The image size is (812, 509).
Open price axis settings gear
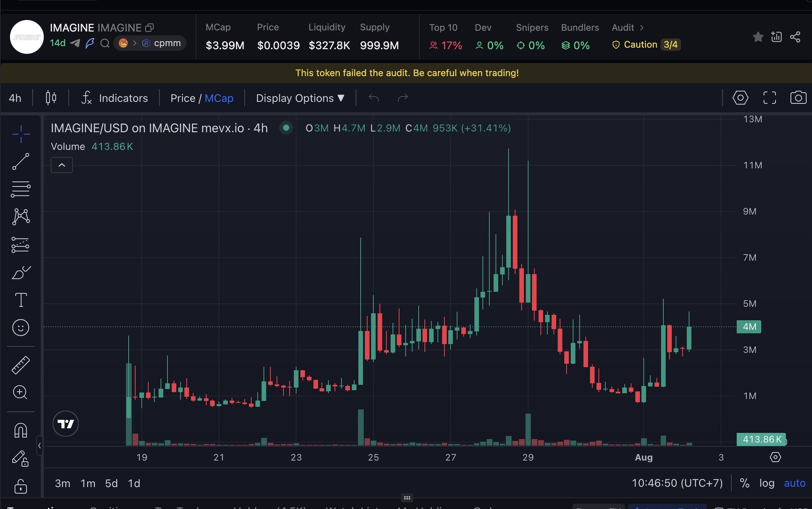click(x=776, y=457)
